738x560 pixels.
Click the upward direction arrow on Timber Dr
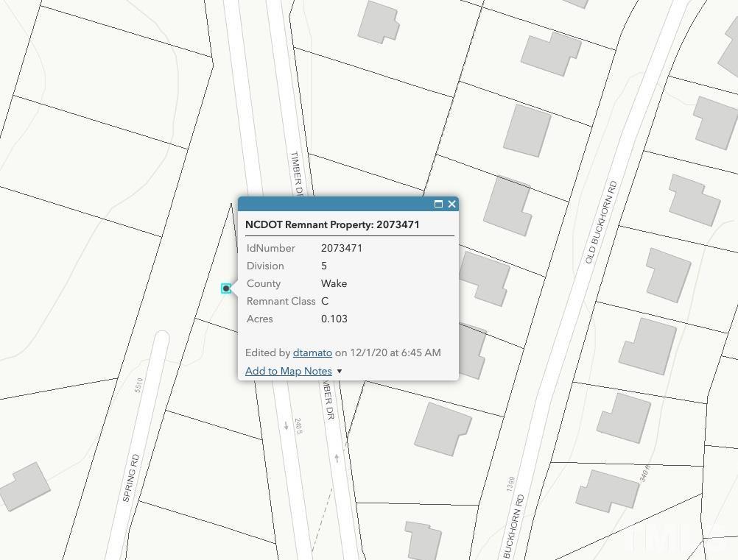coord(337,458)
